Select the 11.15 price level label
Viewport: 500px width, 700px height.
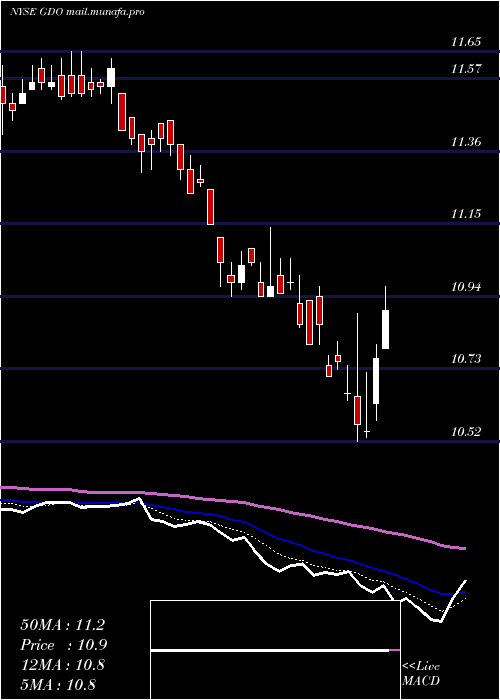(x=466, y=214)
